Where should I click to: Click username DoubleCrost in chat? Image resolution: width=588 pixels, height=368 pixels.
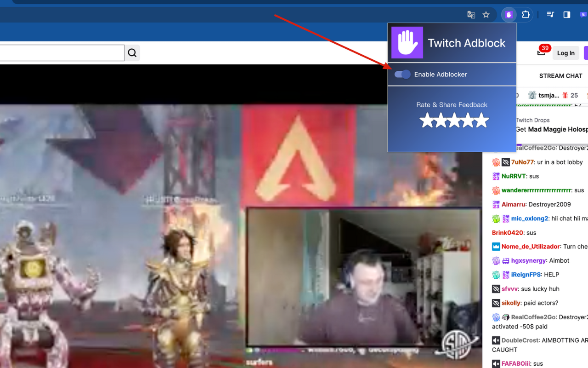[520, 340]
